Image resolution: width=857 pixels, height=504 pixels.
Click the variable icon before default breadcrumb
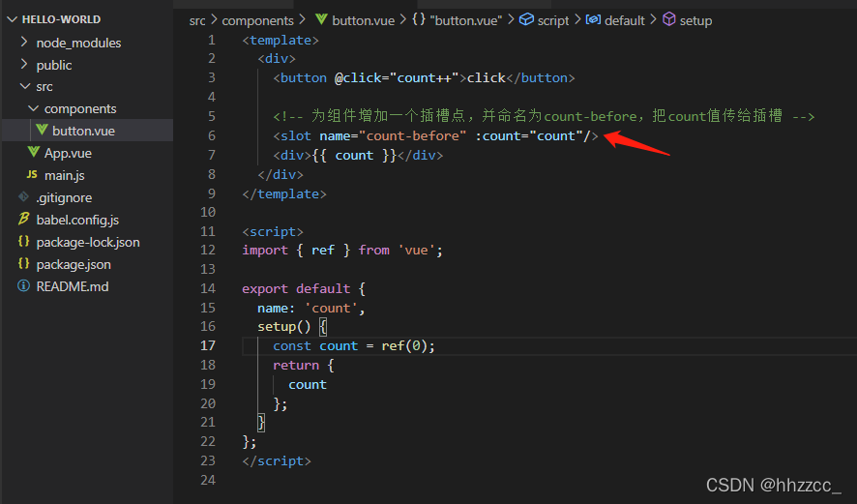click(593, 19)
